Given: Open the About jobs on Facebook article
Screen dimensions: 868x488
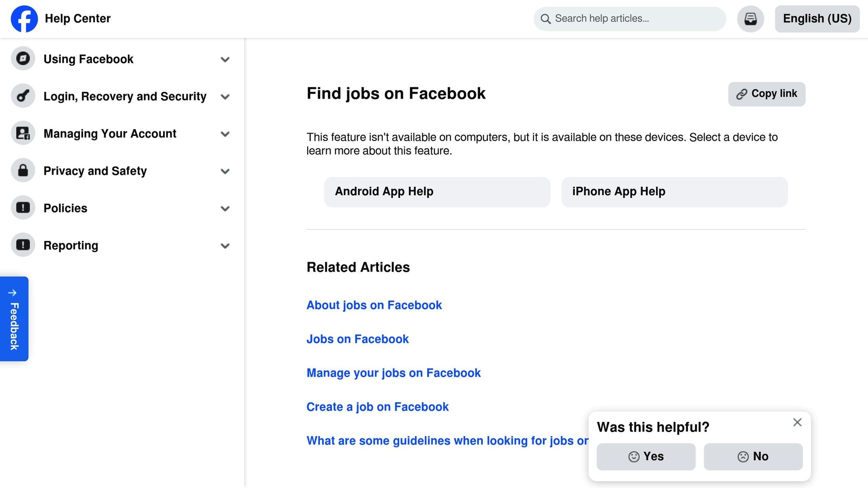Looking at the screenshot, I should tap(374, 305).
